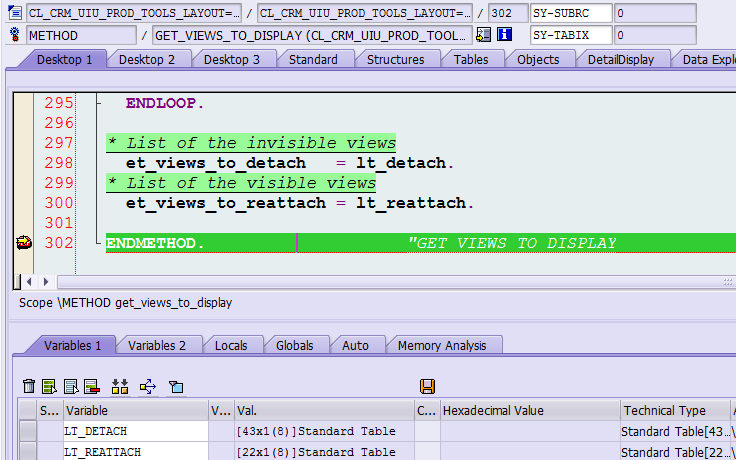736x460 pixels.
Task: Switch to Desktop 1 tab
Action: pos(65,60)
